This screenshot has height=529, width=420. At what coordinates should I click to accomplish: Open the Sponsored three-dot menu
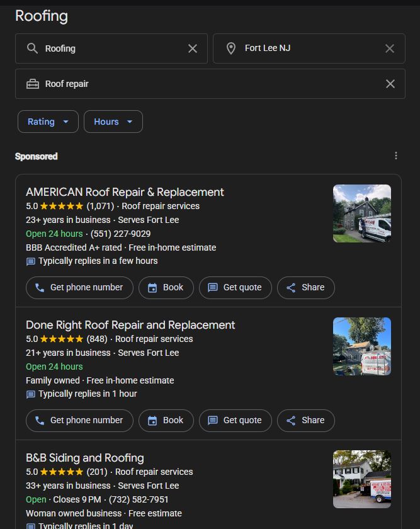pos(396,156)
